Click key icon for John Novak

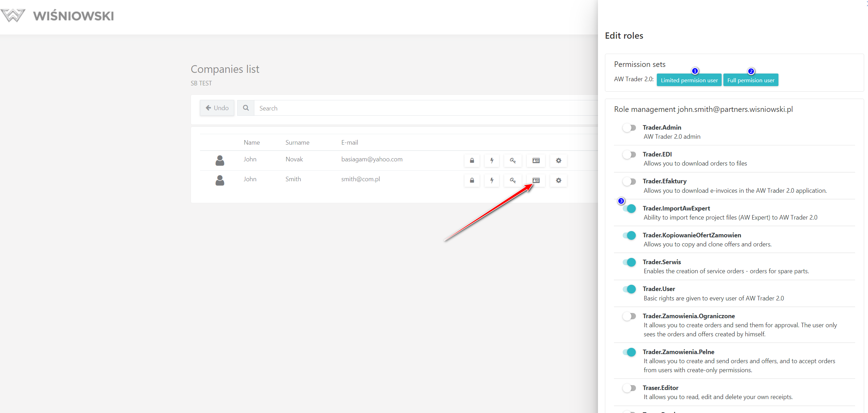pyautogui.click(x=513, y=161)
